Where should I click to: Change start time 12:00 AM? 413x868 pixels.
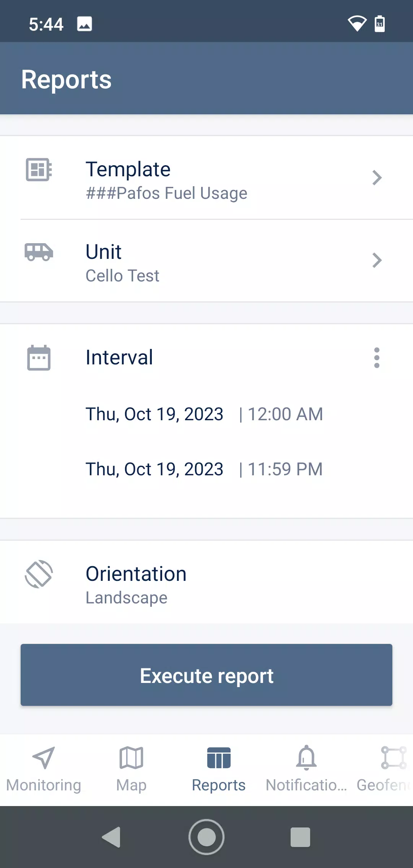click(285, 414)
